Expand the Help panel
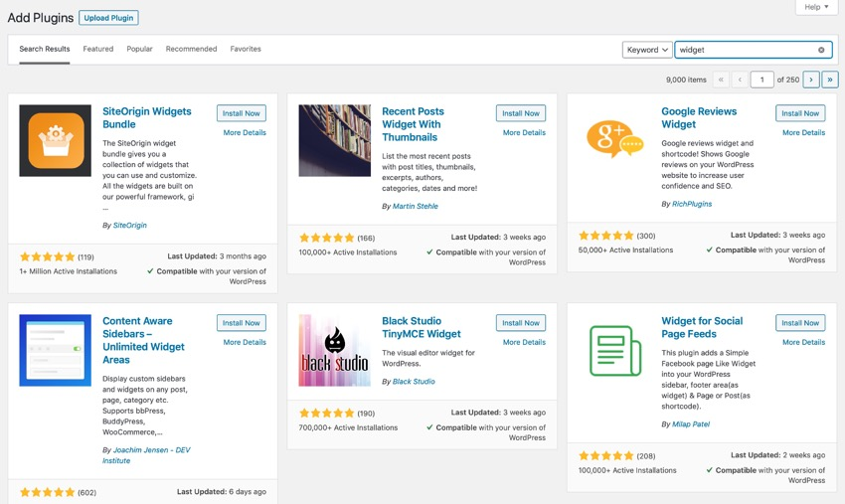The height and width of the screenshot is (504, 845). point(816,7)
